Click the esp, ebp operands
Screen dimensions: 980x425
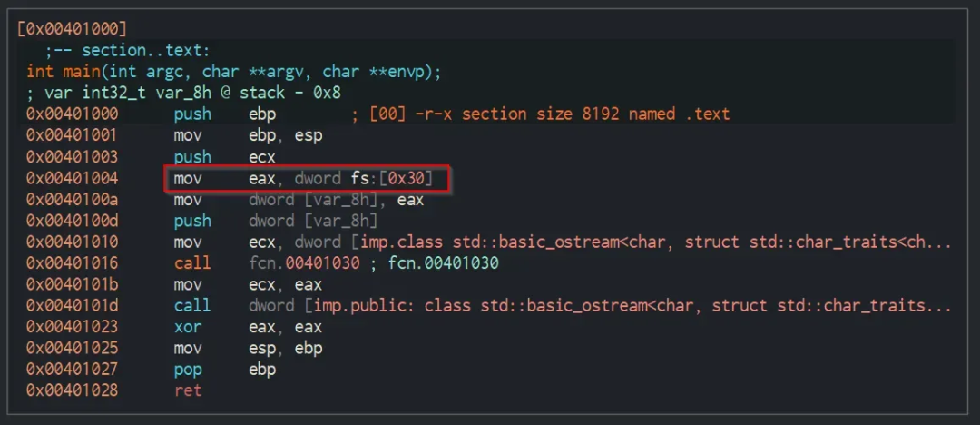pos(285,348)
